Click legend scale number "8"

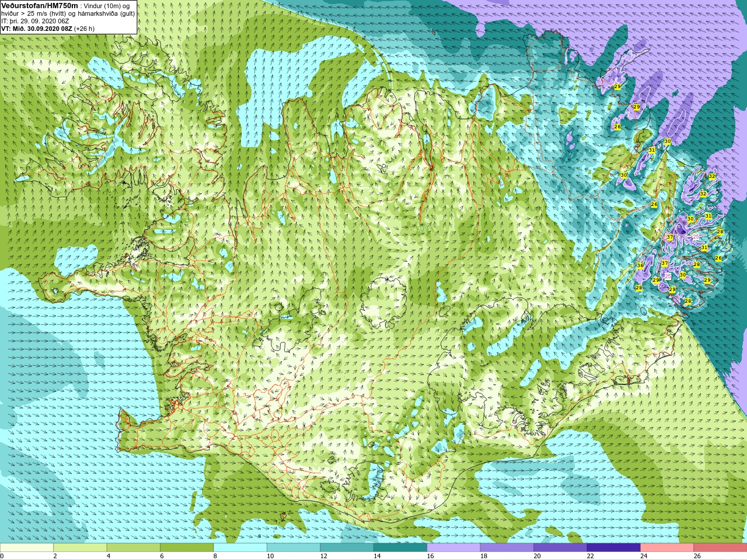(215, 556)
